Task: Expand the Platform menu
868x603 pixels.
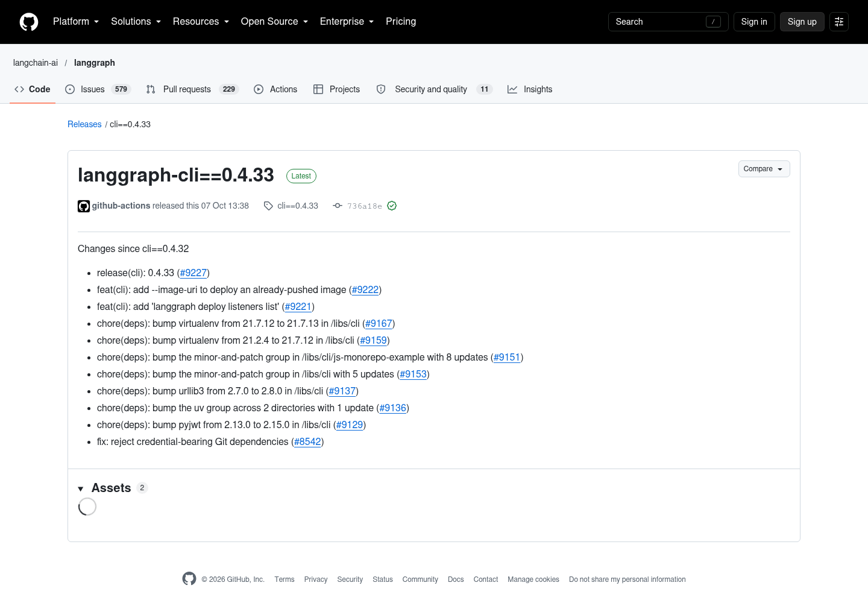Action: pos(76,22)
